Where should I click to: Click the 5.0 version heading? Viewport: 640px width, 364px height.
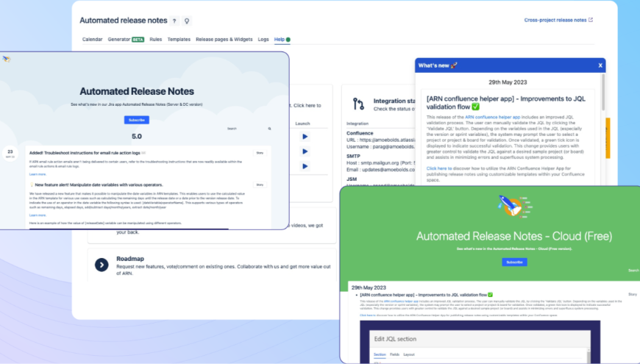[137, 136]
